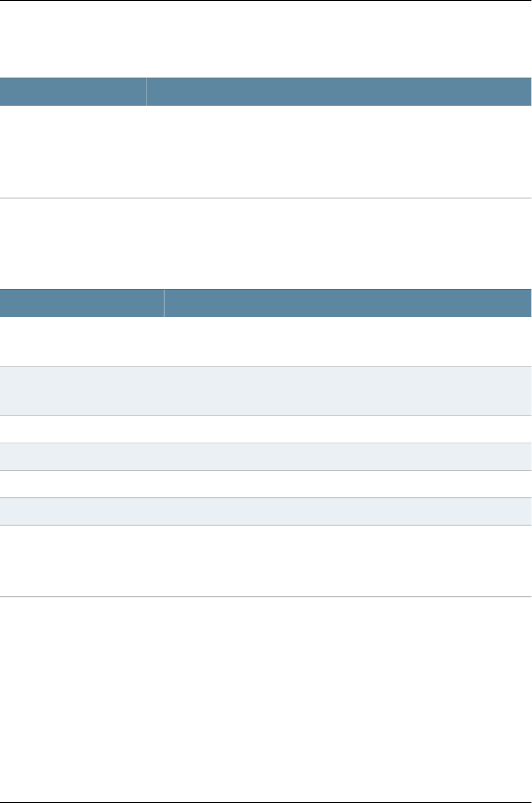Viewport: 532px width, 803px height.
Task: Click the column divider in lower table header
Action: (165, 303)
